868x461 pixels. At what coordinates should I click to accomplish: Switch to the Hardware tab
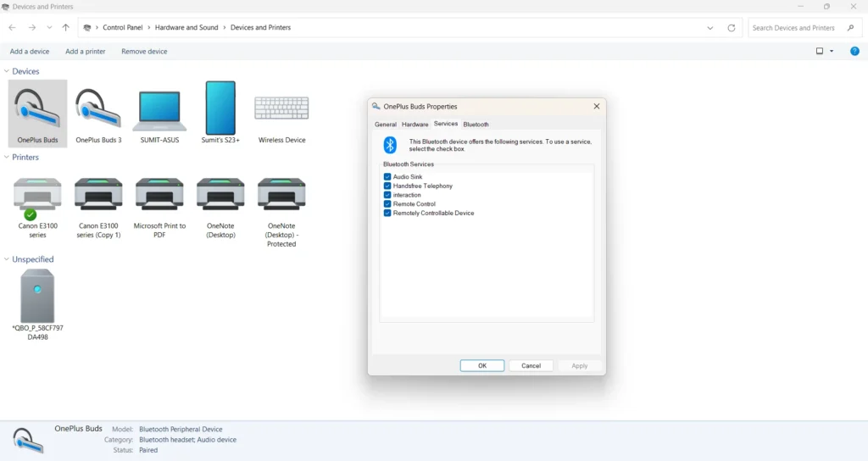point(415,125)
